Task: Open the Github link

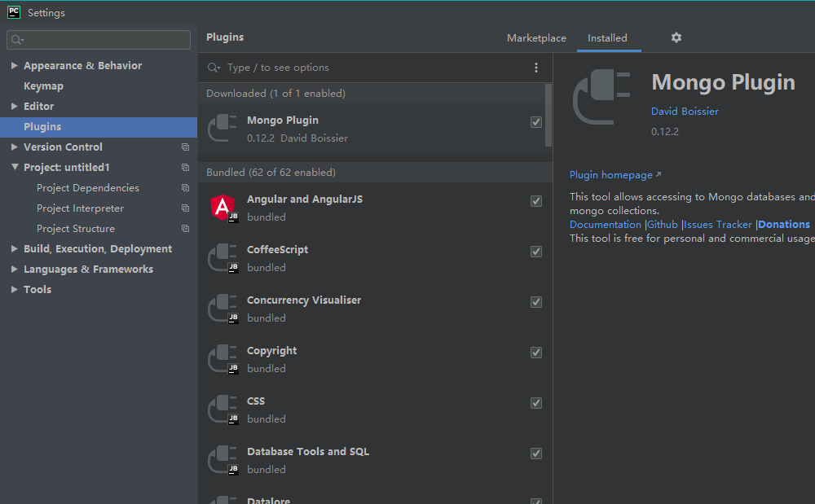Action: [662, 224]
